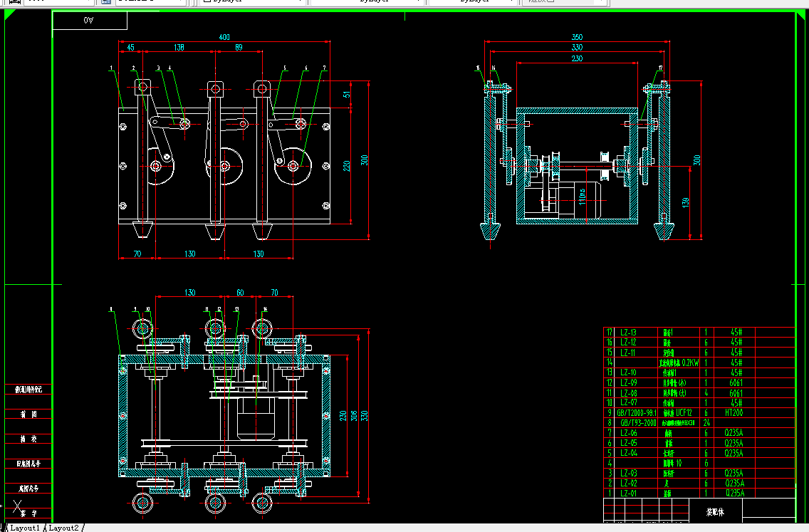Select the 350 dimension in the side view
Screen dimensions: 809x532
point(577,37)
